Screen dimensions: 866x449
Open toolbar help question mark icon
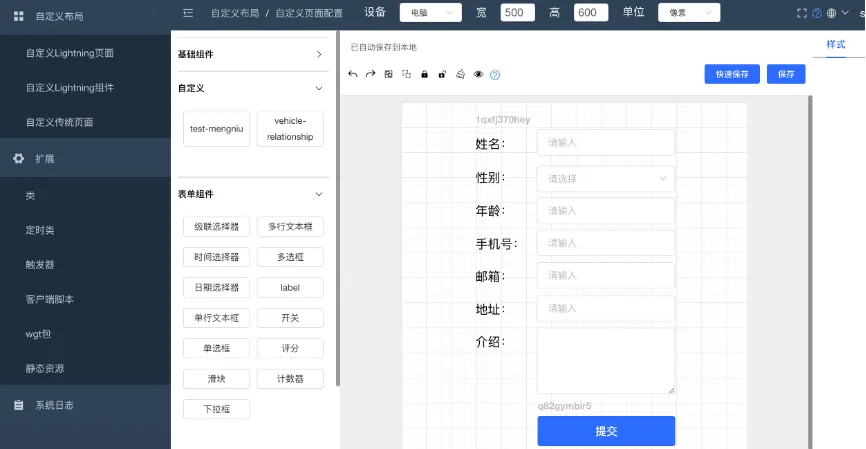pos(495,75)
